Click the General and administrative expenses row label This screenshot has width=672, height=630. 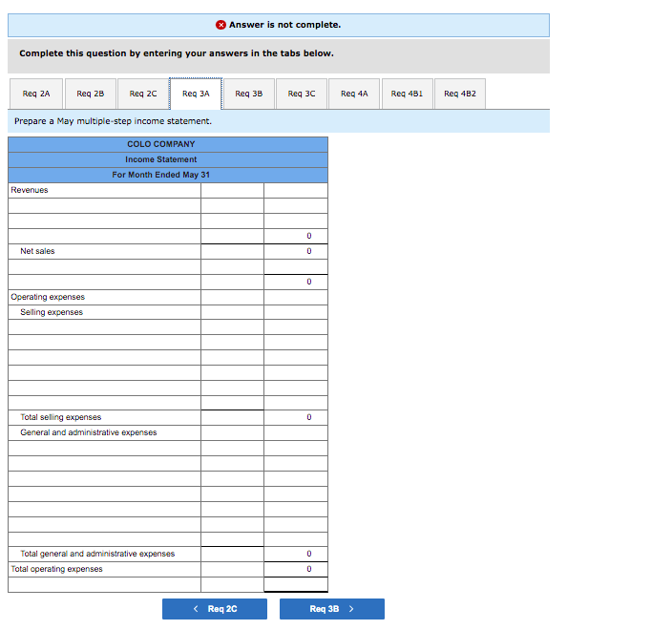pos(89,432)
